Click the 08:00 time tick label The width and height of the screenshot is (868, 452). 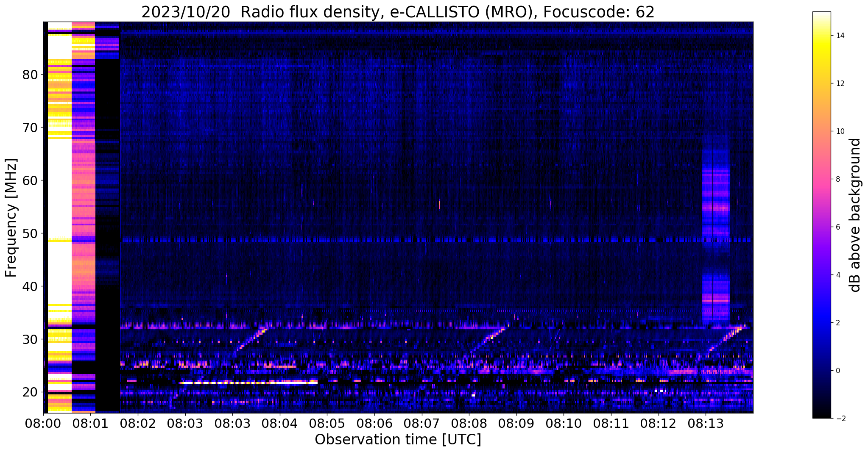click(x=43, y=424)
